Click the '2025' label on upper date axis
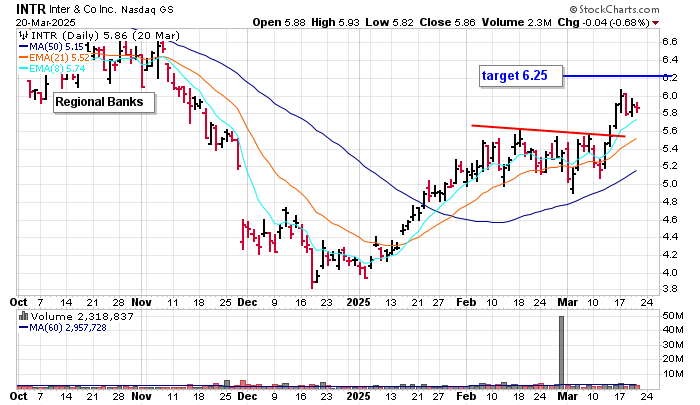Viewport: 700px width, 405px height. [x=358, y=302]
